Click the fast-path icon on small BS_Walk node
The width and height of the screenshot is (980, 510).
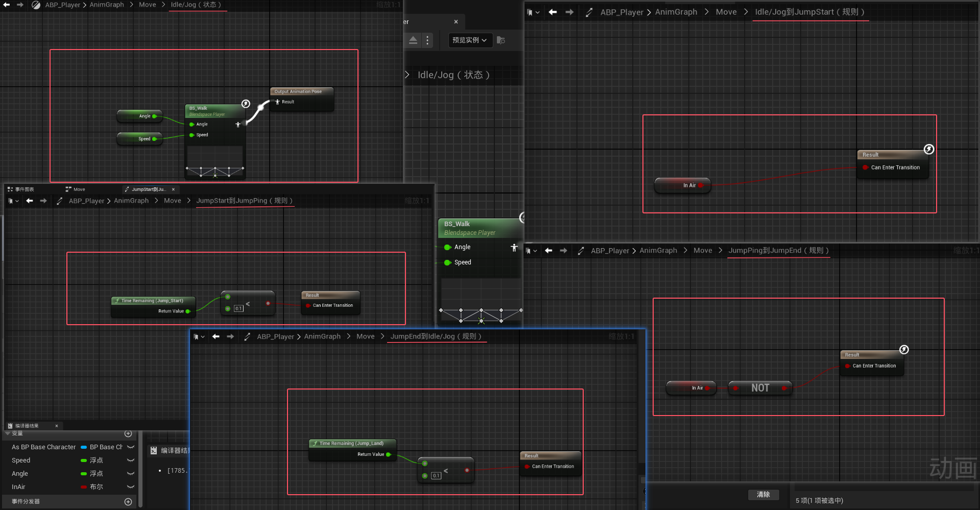(x=246, y=104)
